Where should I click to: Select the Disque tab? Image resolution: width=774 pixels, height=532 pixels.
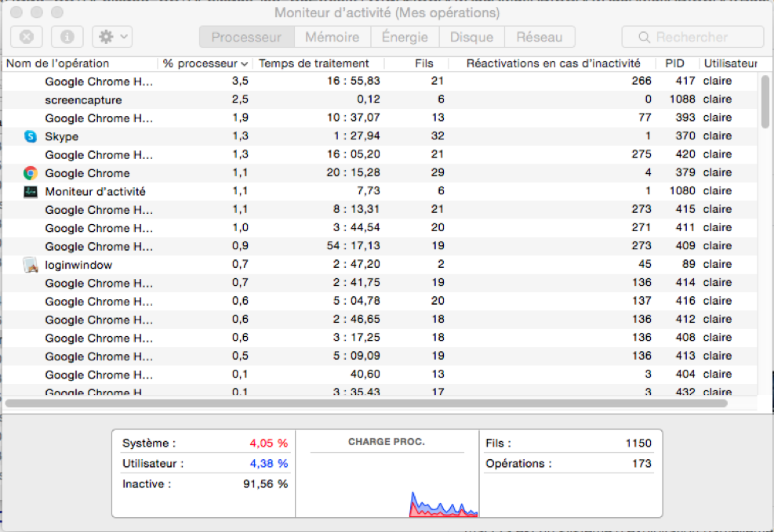471,37
